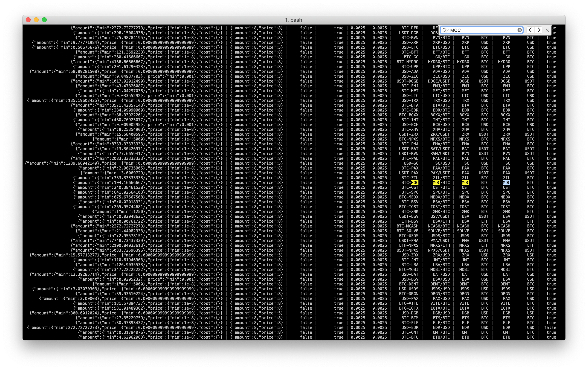Close the find bar

[547, 30]
